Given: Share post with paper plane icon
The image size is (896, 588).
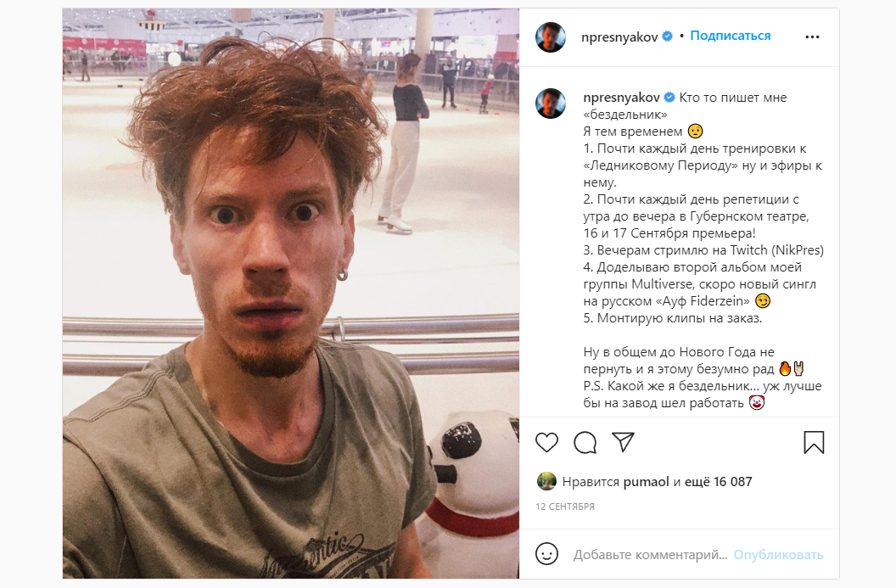Looking at the screenshot, I should click(x=623, y=442).
